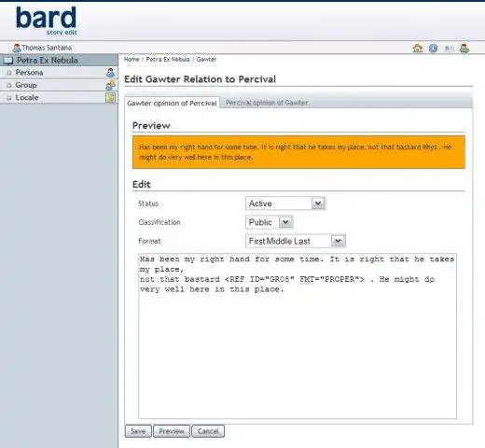This screenshot has height=448, width=485.
Task: Click the Thomas Santana user name
Action: click(x=47, y=48)
